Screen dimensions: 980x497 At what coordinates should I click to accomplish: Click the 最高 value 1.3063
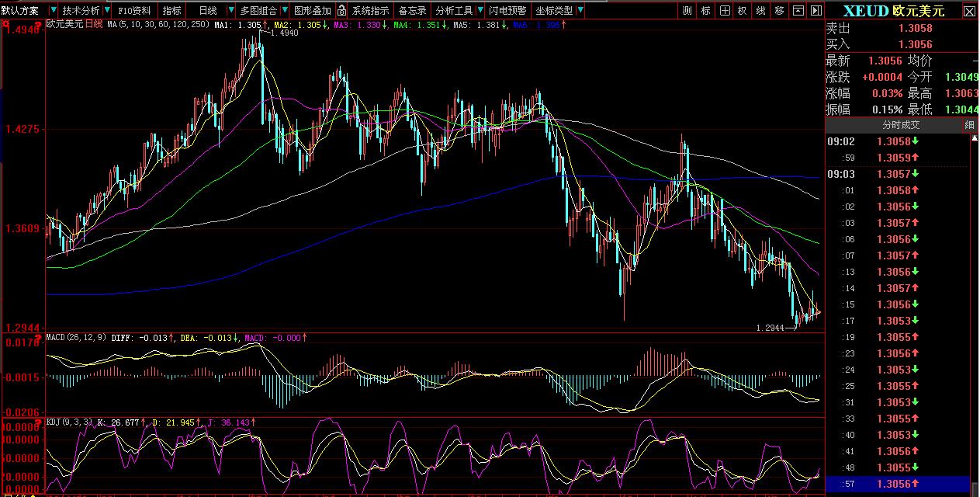(961, 93)
